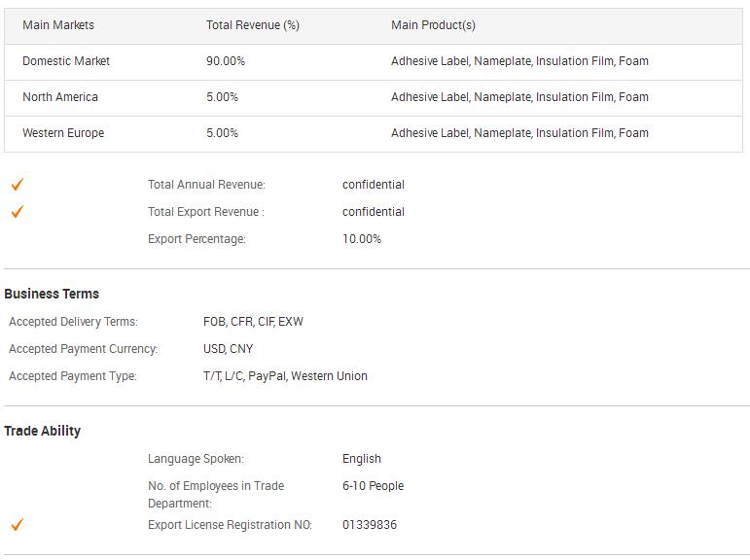
Task: Click the USD, CNY payment currency value
Action: point(229,349)
